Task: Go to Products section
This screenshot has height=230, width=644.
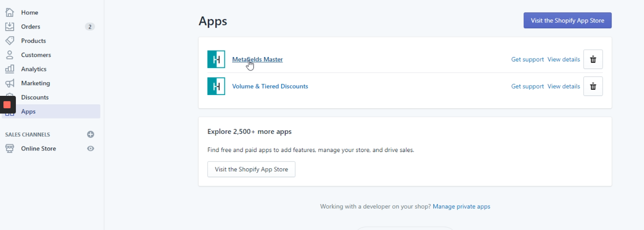Action: [x=33, y=41]
